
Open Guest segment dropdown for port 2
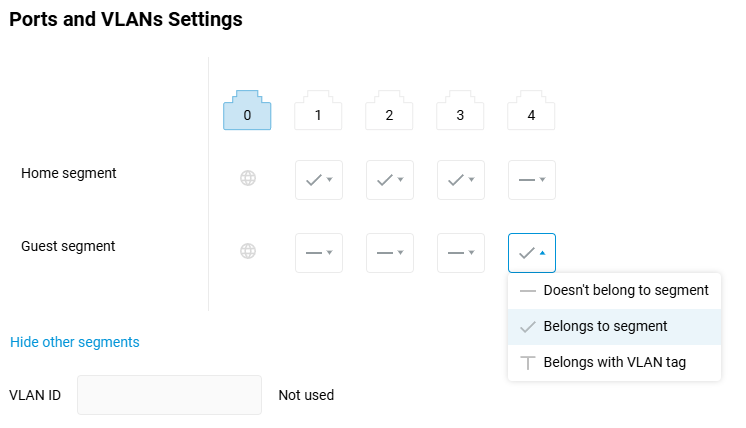(390, 253)
